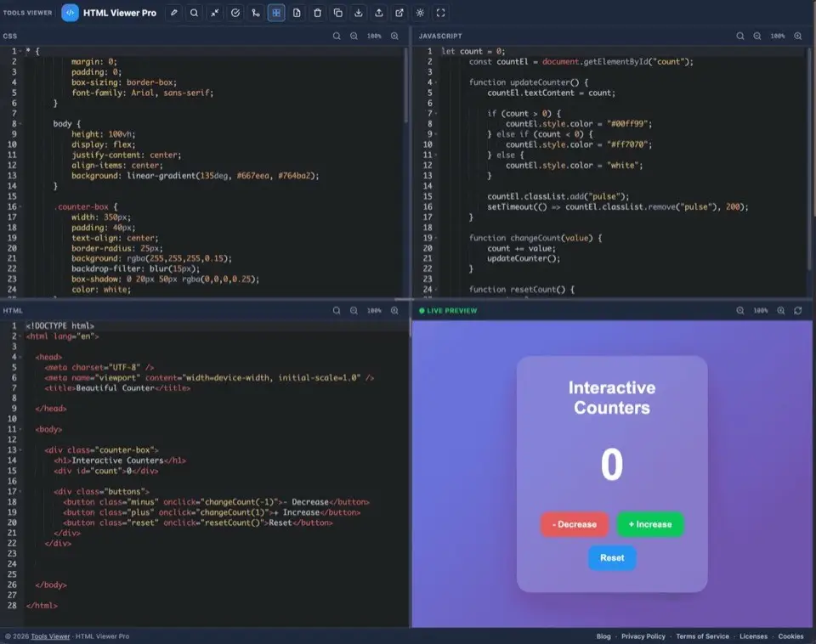Click the Reset button in preview
Screen dimensions: 816x644
click(612, 557)
